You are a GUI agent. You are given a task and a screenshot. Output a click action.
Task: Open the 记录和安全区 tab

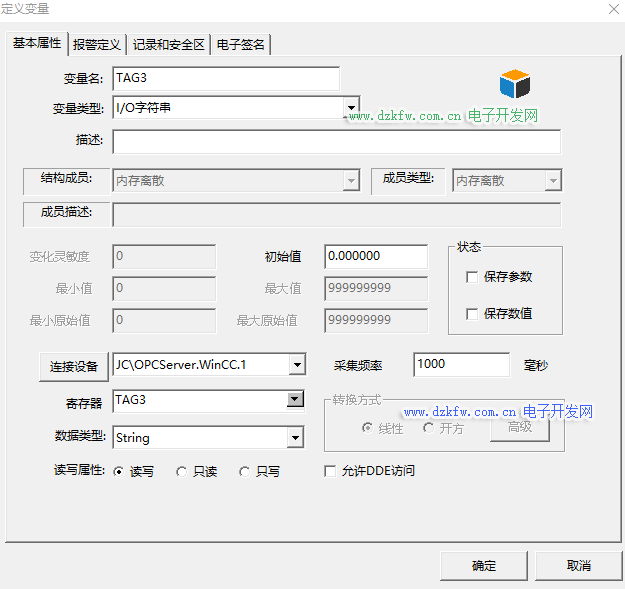point(169,45)
